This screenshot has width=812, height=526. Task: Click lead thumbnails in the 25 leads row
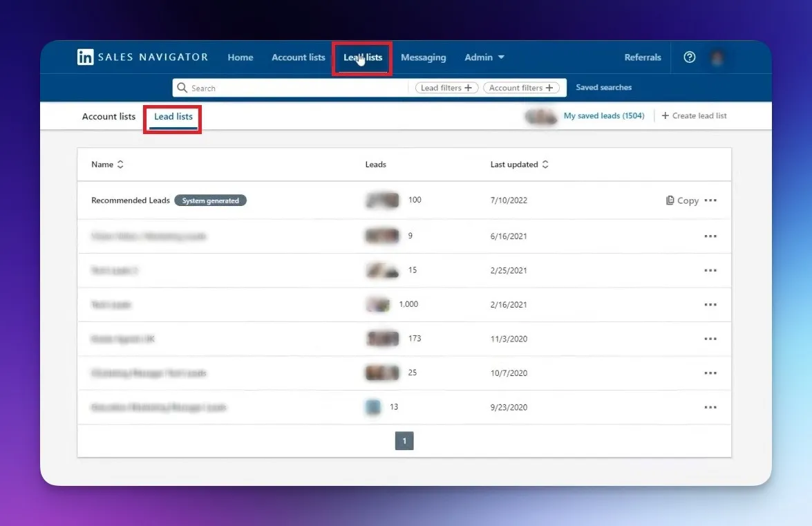click(x=382, y=373)
